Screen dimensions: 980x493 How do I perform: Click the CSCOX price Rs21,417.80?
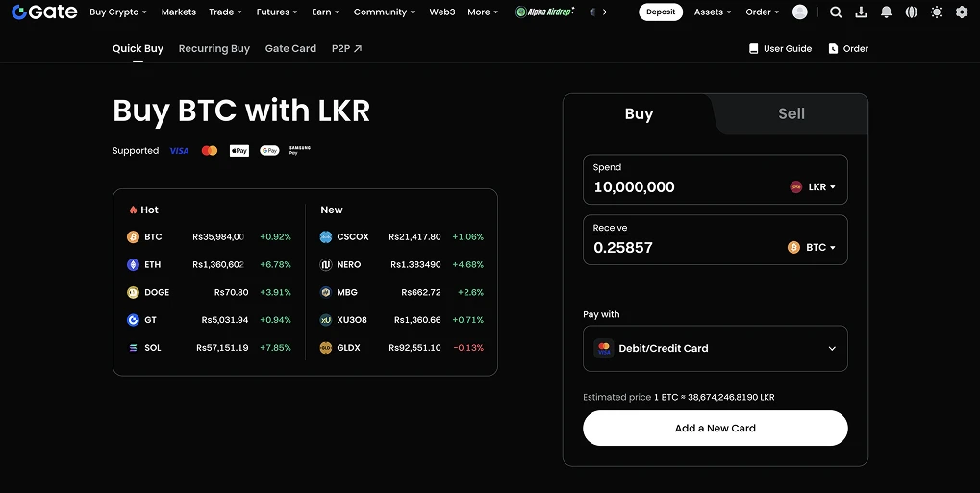point(415,236)
